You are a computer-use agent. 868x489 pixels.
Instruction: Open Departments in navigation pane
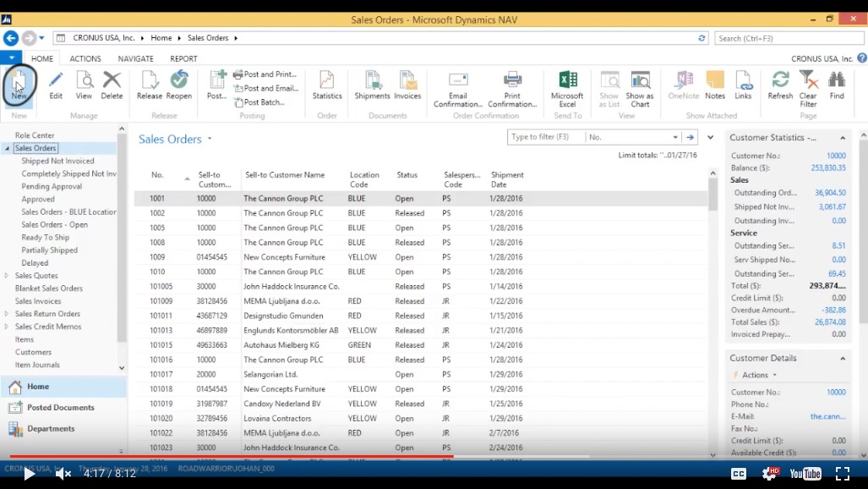point(63,429)
